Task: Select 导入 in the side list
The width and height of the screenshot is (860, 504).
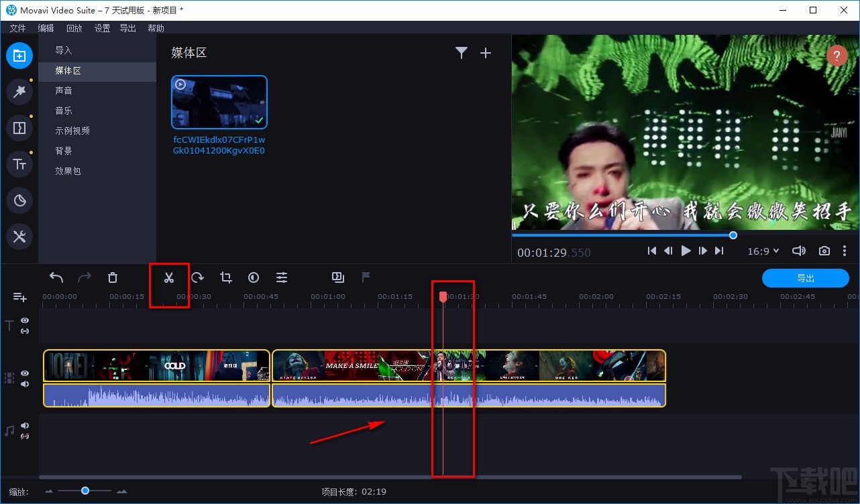Action: pyautogui.click(x=97, y=50)
